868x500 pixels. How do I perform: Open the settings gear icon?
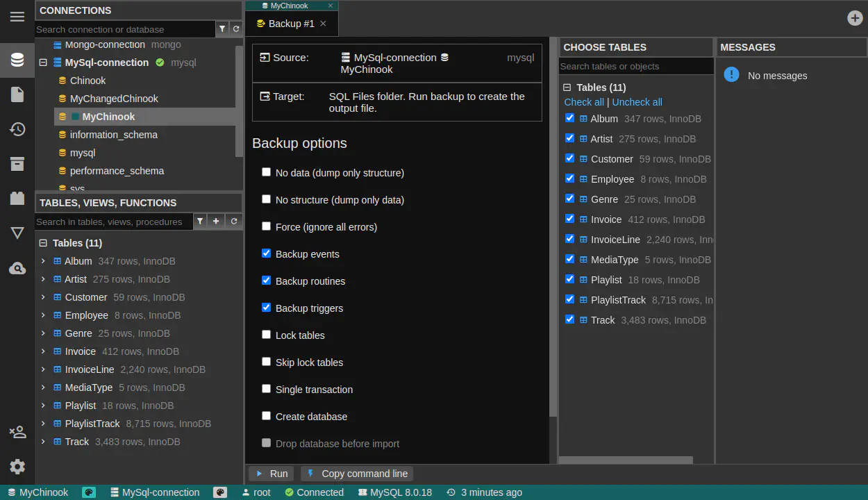click(x=17, y=467)
